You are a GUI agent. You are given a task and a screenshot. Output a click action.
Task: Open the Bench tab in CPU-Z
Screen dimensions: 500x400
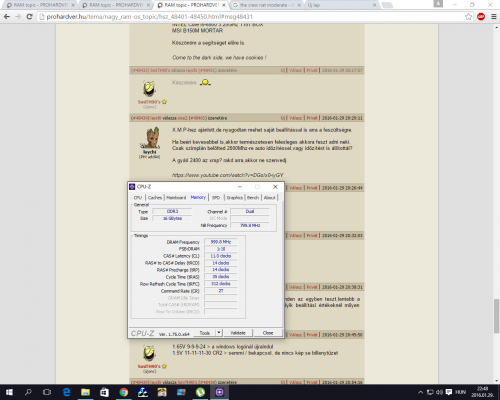click(x=253, y=198)
